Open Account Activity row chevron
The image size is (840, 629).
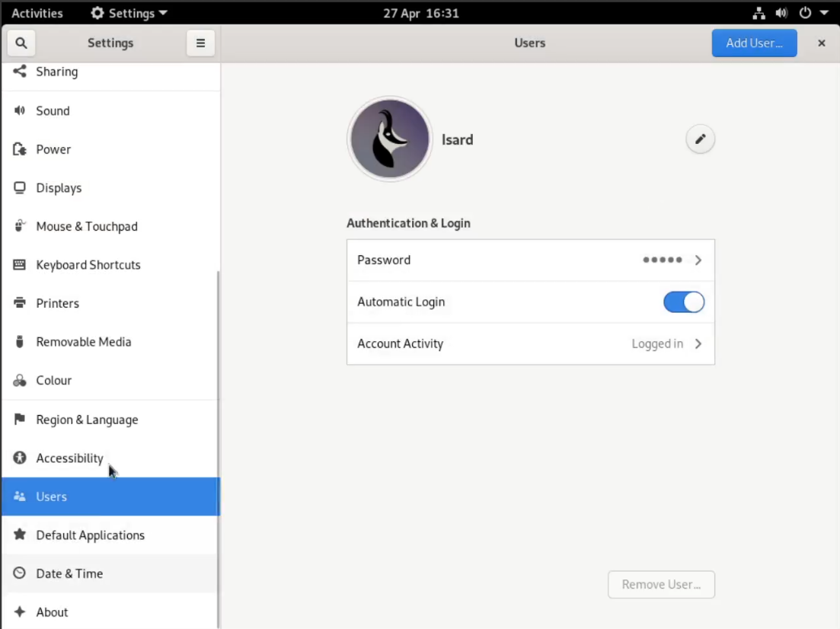coord(698,344)
